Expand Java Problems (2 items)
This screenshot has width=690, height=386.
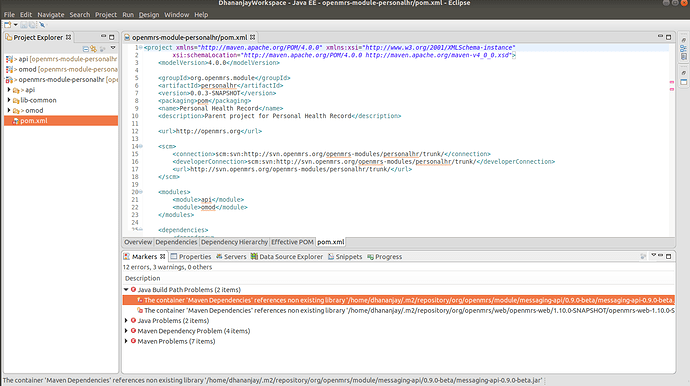click(126, 320)
